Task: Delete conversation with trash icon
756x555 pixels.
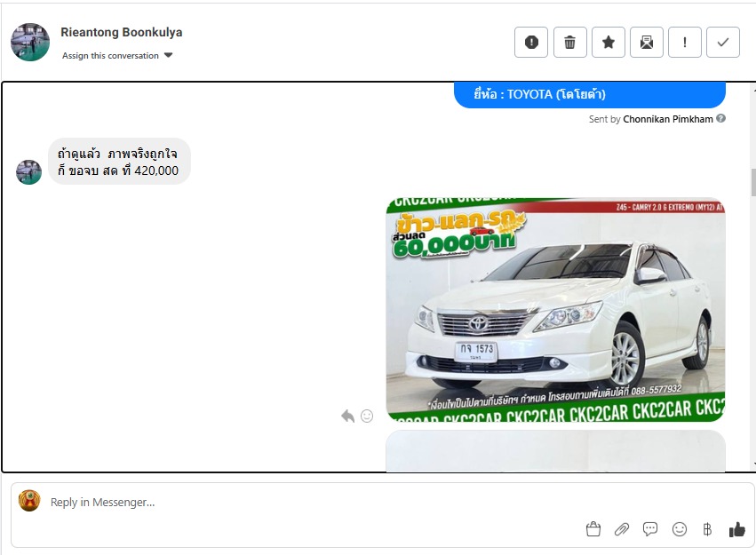Action: [x=570, y=43]
